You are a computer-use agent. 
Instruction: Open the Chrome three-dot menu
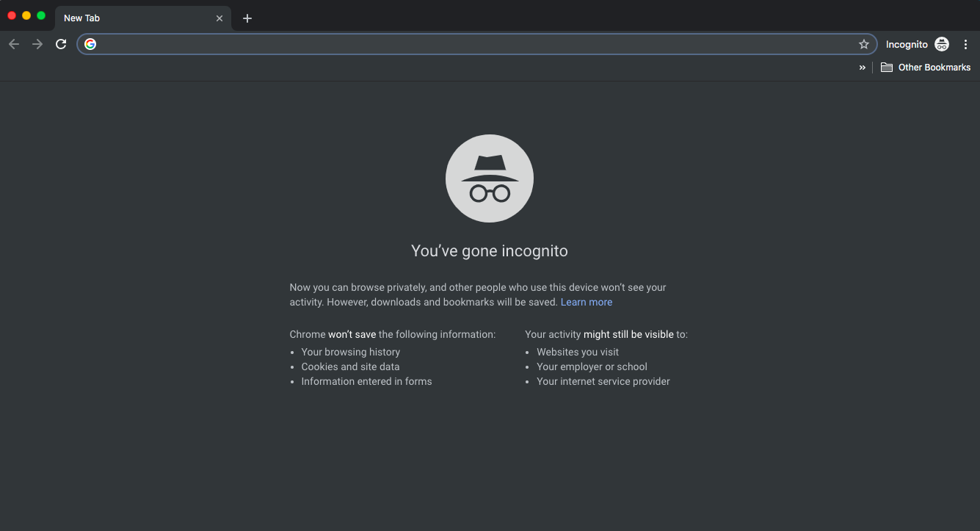click(x=965, y=44)
